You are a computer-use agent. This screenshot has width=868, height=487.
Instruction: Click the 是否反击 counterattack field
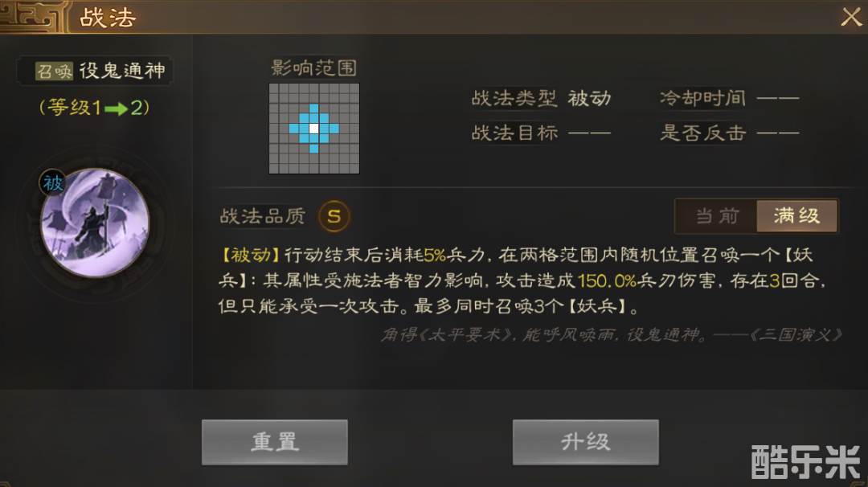[730, 133]
